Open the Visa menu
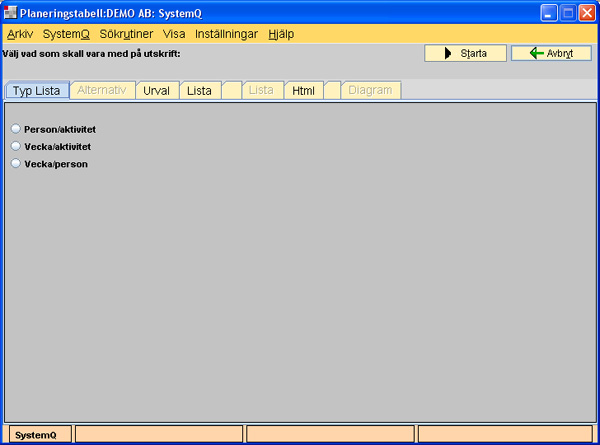Viewport: 600px width, 445px height. 174,34
